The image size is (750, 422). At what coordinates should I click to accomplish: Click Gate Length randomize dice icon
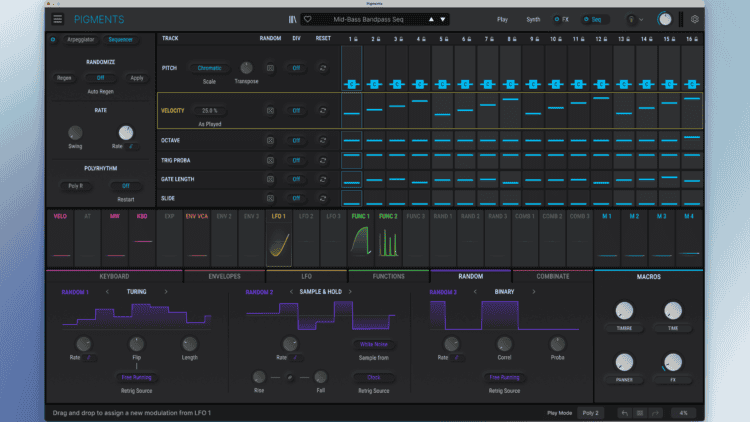coord(270,179)
